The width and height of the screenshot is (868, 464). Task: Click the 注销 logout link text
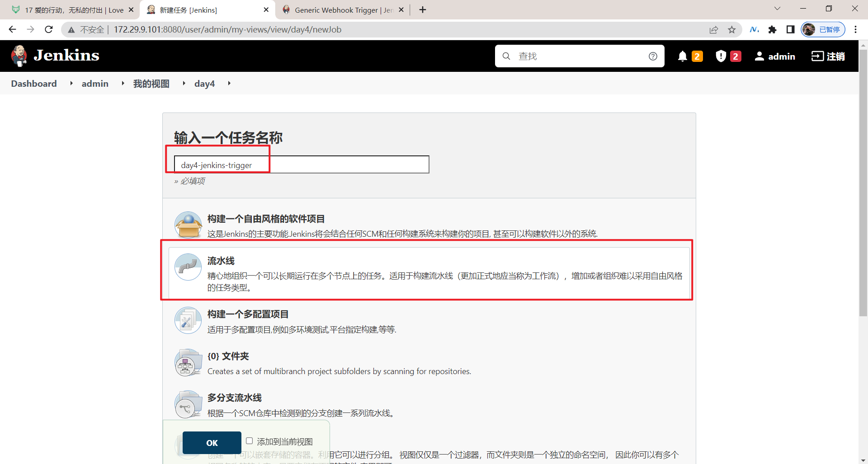click(x=836, y=56)
